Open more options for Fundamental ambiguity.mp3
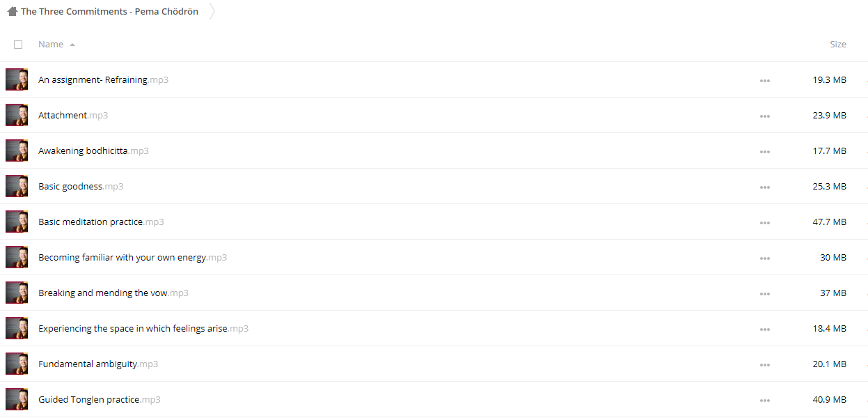868x418 pixels. click(765, 364)
